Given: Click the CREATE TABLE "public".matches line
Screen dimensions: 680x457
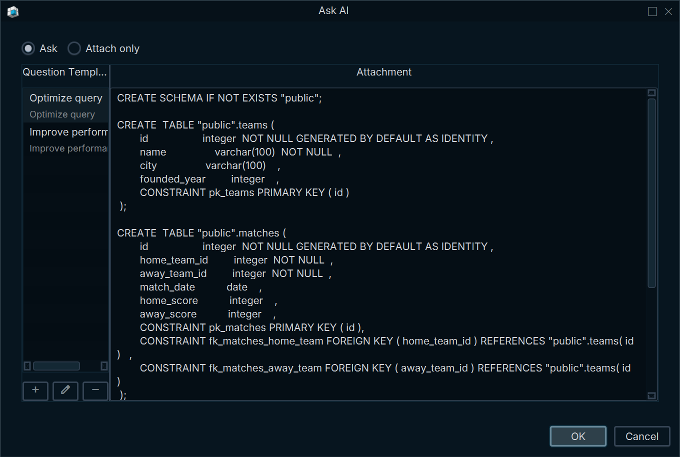Looking at the screenshot, I should [x=201, y=233].
